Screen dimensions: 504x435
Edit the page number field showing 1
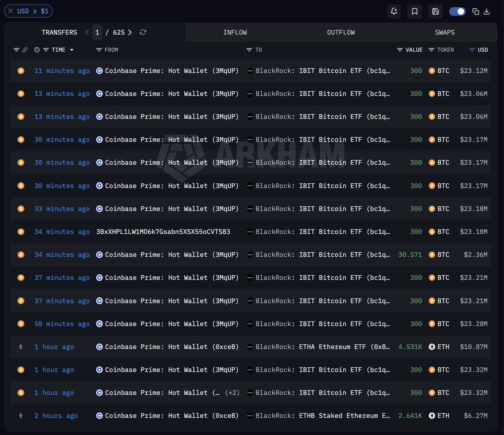[x=97, y=32]
